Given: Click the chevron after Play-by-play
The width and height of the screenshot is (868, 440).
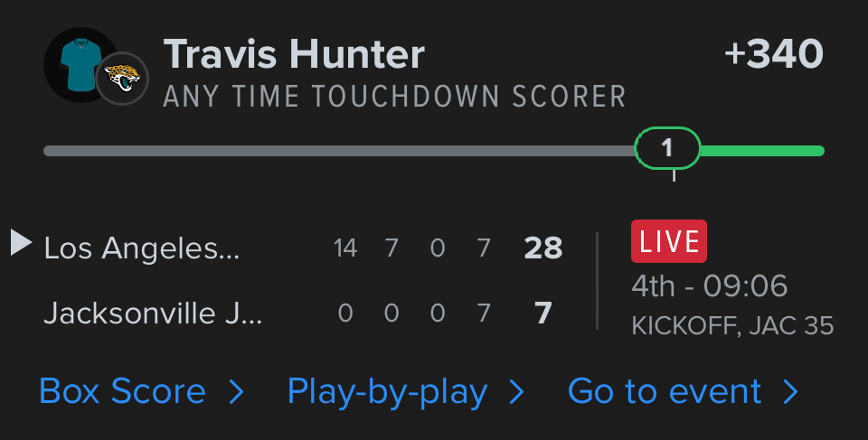Looking at the screenshot, I should [517, 392].
